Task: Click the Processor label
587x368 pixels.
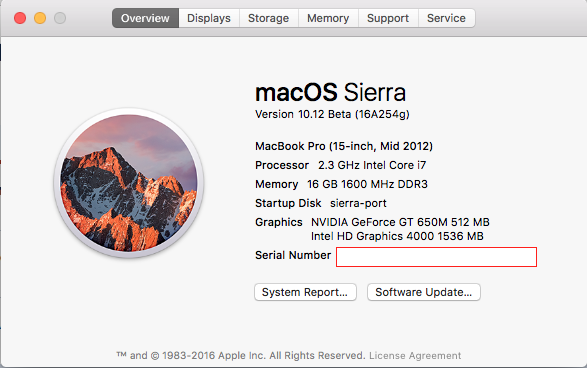Action: (282, 165)
